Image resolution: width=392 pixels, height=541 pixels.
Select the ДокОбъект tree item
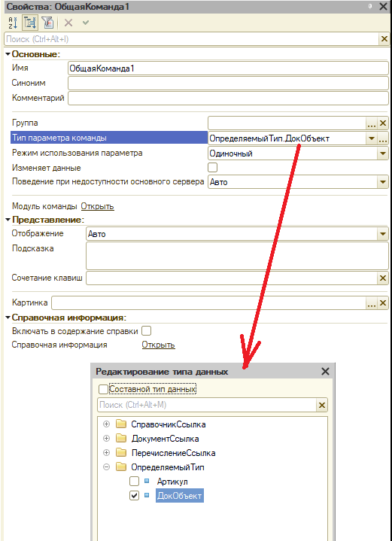tap(179, 496)
